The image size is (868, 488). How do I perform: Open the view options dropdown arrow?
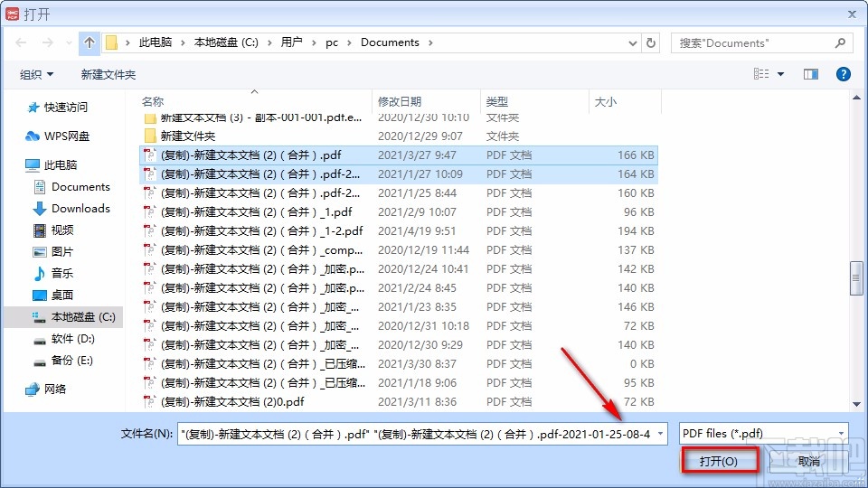pyautogui.click(x=780, y=73)
